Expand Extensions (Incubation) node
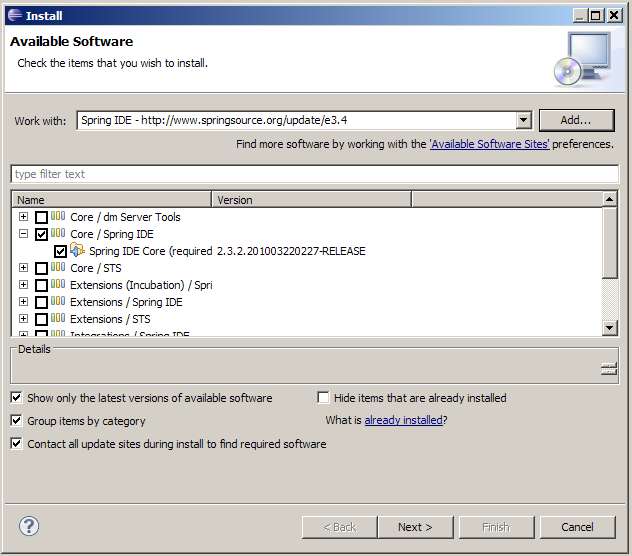The height and width of the screenshot is (556, 632). click(x=23, y=284)
